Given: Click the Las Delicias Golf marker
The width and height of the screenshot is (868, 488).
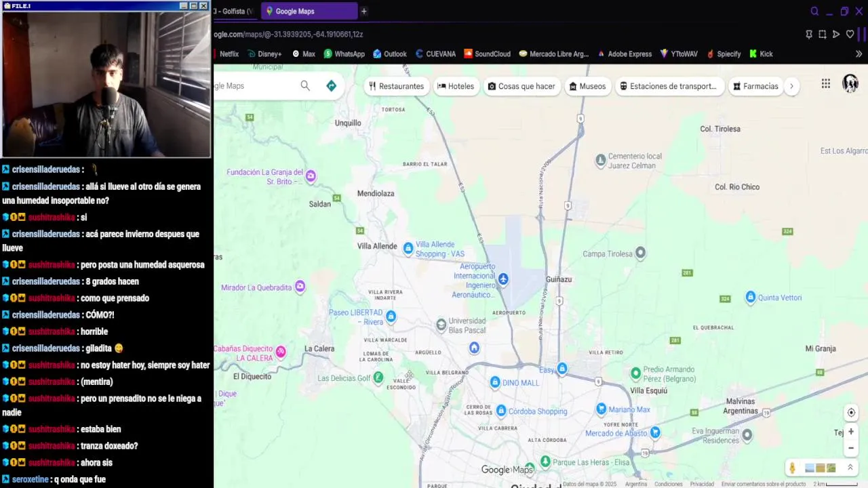Looking at the screenshot, I should click(x=378, y=378).
